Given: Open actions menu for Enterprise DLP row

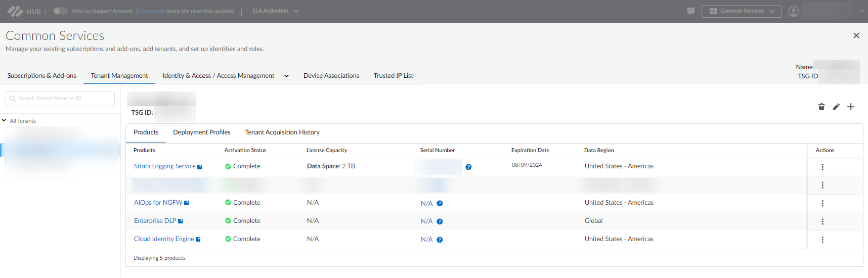Looking at the screenshot, I should pyautogui.click(x=822, y=221).
